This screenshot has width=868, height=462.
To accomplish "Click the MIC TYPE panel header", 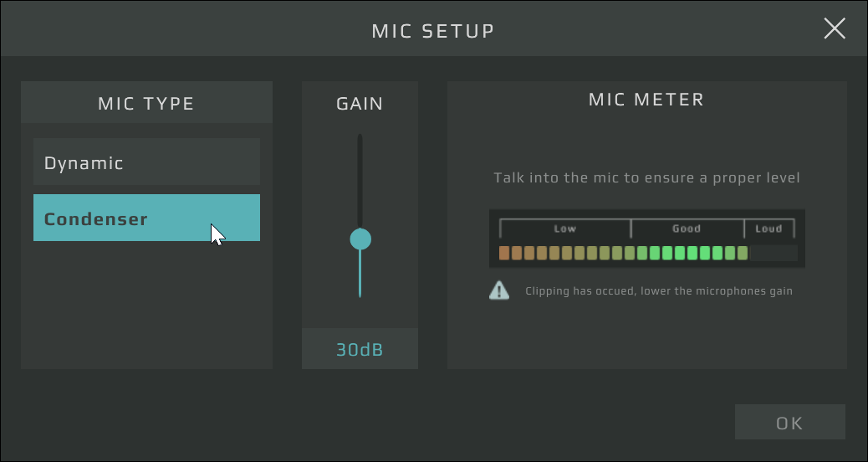I will pyautogui.click(x=146, y=104).
